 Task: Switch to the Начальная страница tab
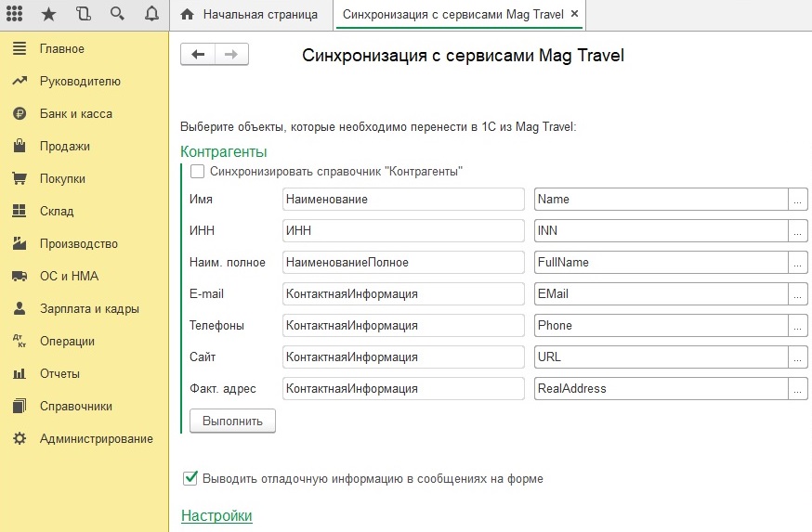(x=251, y=15)
